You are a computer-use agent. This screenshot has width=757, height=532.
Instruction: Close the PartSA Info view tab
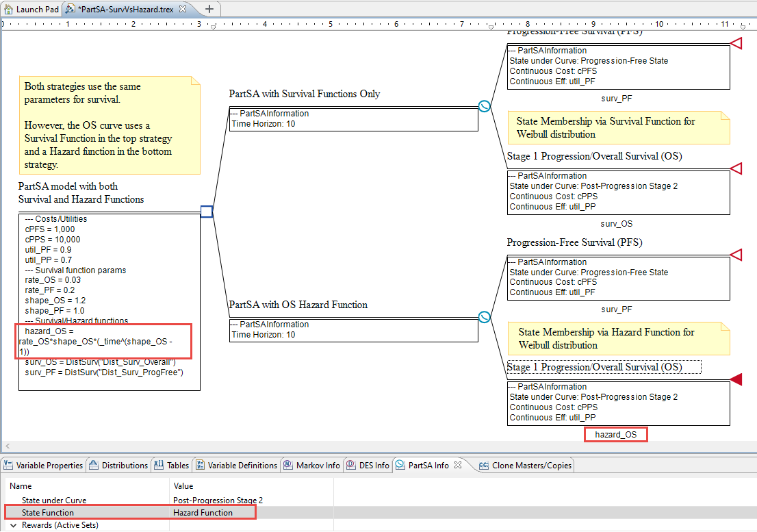459,465
